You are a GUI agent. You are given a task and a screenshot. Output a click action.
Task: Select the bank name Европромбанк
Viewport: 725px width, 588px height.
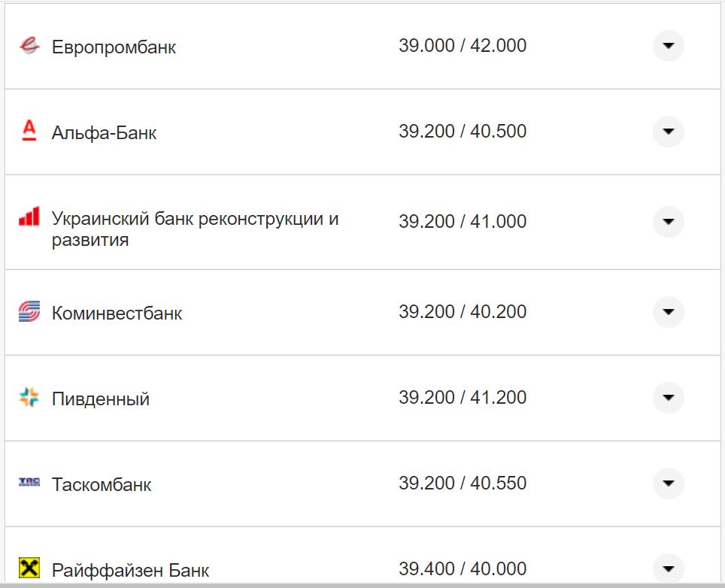[114, 47]
